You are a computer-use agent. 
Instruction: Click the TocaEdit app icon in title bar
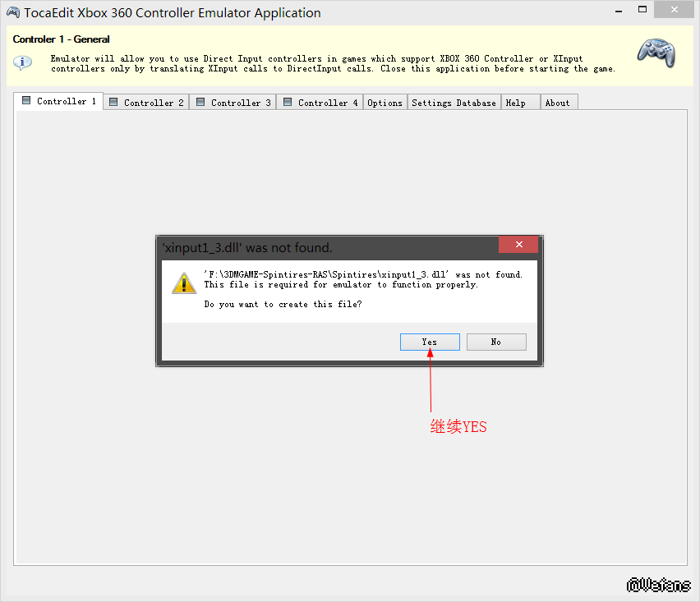(x=13, y=12)
